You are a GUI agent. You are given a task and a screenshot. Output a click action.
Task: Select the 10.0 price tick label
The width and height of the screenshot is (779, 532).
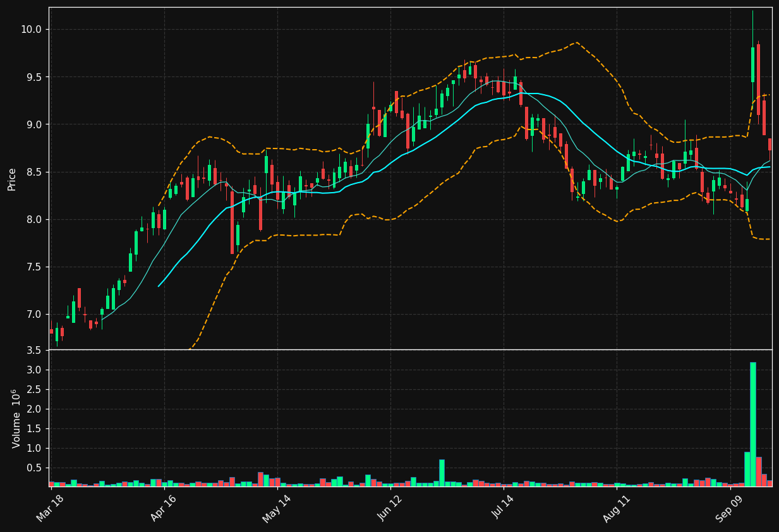click(30, 29)
